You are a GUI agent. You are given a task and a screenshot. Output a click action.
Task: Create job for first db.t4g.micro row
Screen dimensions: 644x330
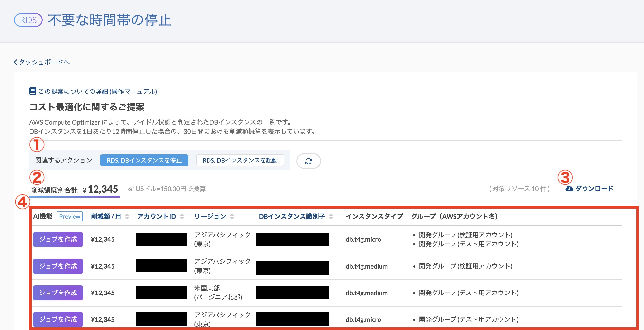point(58,239)
